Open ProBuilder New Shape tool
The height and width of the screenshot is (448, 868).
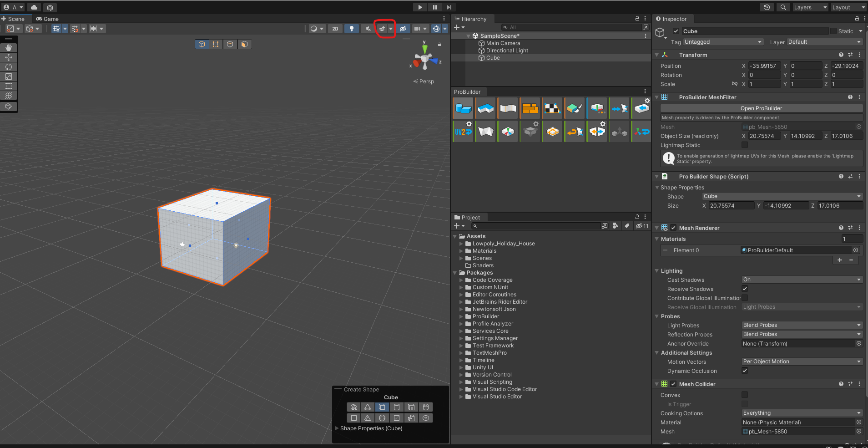[x=463, y=108]
